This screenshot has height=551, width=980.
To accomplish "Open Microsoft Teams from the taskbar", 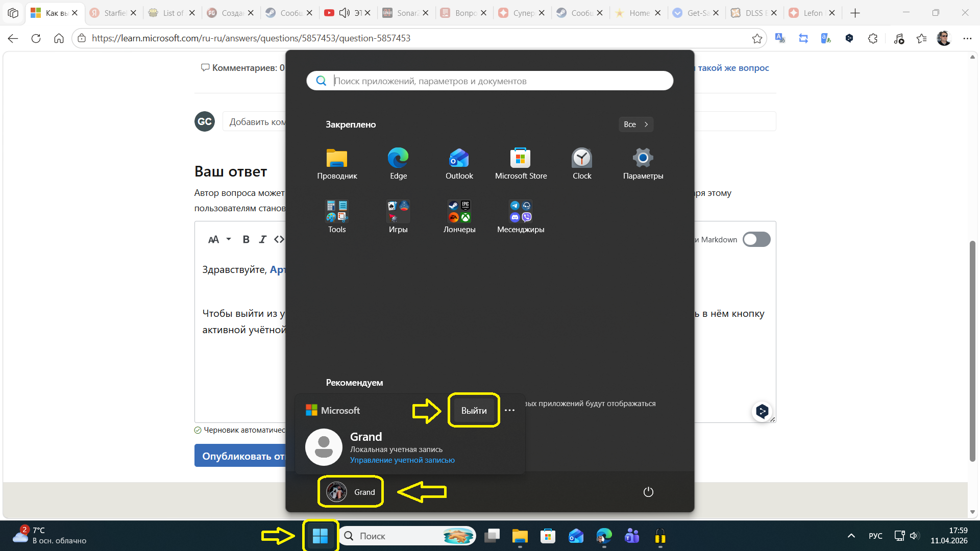I will click(632, 536).
